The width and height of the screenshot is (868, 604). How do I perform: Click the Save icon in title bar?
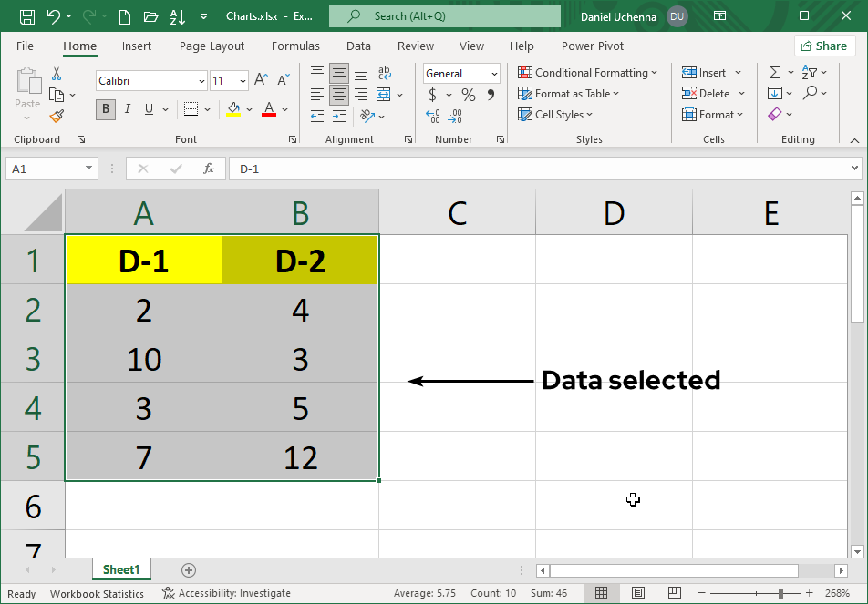27,16
